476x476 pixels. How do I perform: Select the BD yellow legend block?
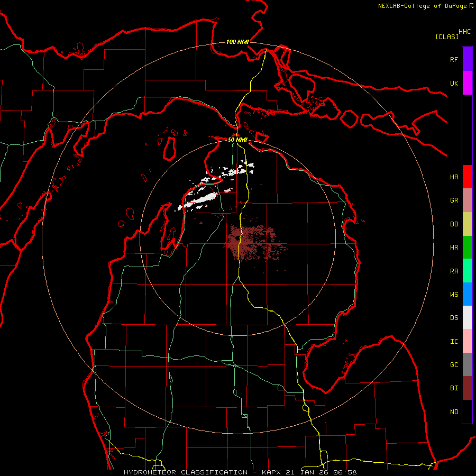coord(467,224)
